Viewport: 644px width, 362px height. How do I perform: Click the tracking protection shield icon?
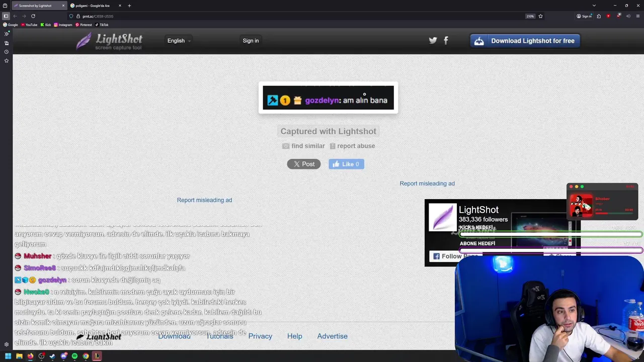(71, 16)
